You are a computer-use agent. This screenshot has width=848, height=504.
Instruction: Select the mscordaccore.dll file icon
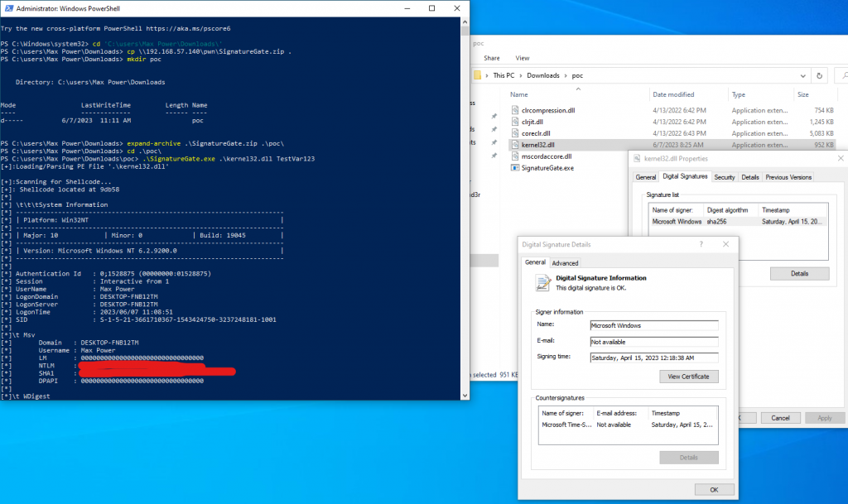tap(515, 156)
